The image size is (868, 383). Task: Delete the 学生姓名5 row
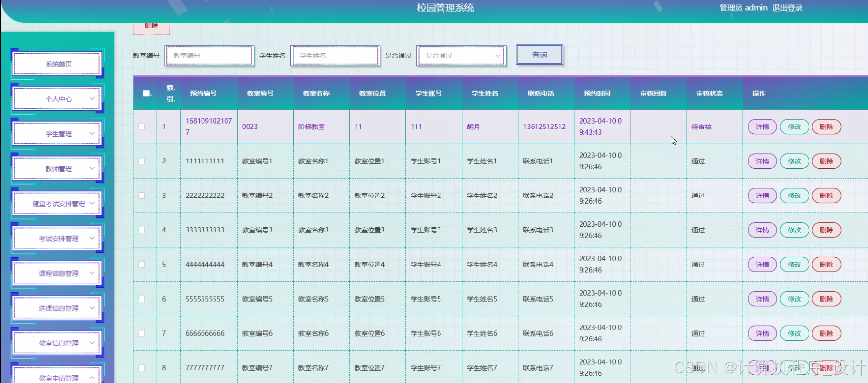(x=826, y=299)
